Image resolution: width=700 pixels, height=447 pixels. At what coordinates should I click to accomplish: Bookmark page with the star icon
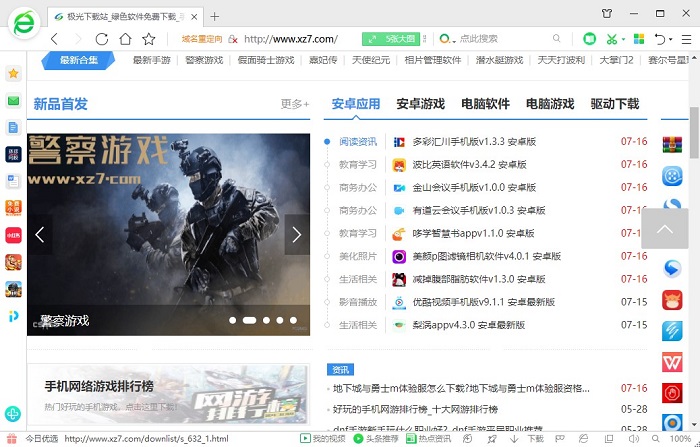pos(149,39)
